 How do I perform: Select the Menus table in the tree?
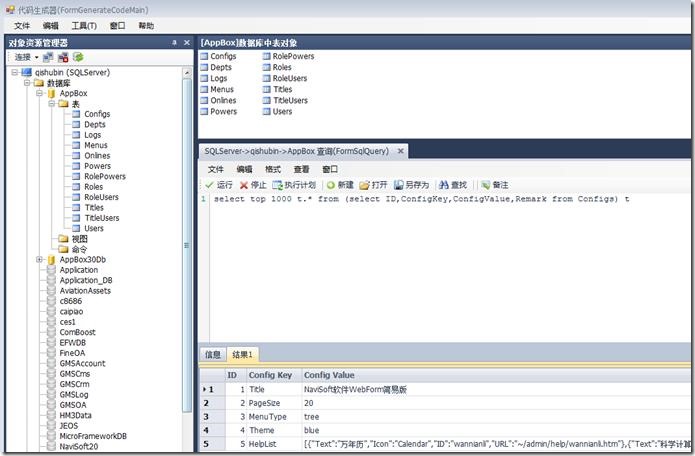(x=96, y=145)
